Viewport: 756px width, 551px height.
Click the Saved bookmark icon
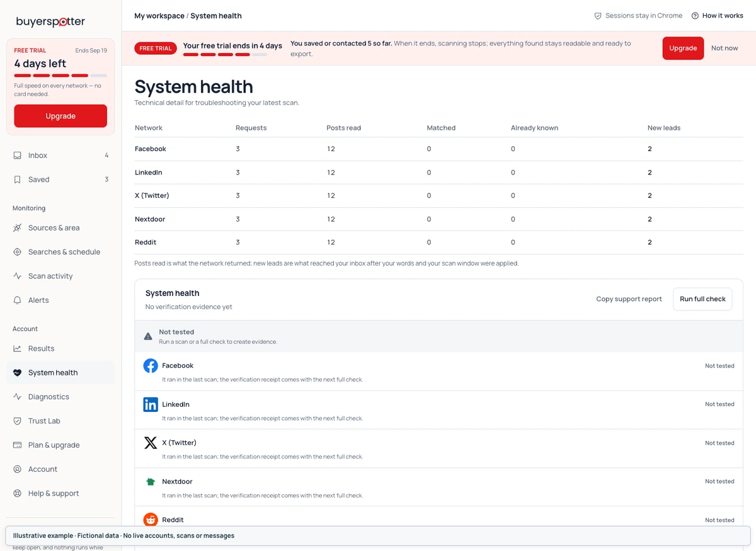click(x=18, y=179)
